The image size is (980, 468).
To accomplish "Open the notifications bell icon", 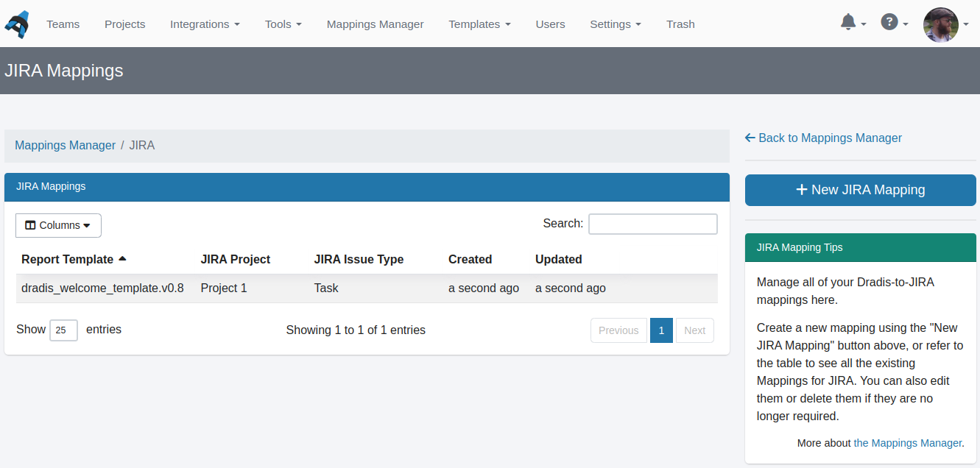I will point(849,22).
